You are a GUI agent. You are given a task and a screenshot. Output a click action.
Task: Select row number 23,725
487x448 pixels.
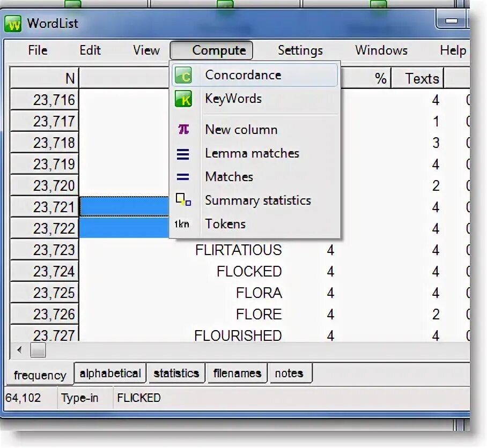click(x=45, y=293)
